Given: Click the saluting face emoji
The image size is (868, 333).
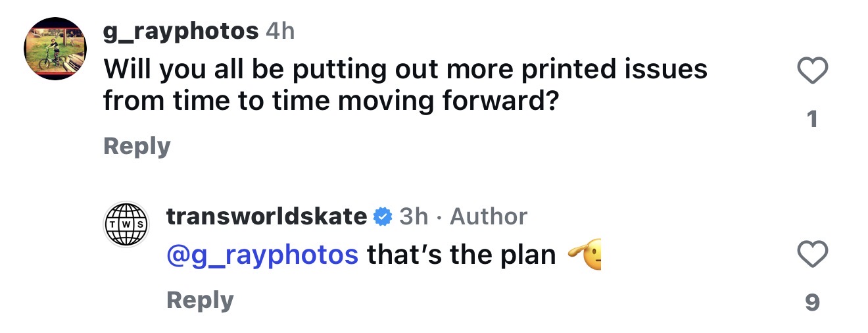Looking at the screenshot, I should [x=585, y=255].
